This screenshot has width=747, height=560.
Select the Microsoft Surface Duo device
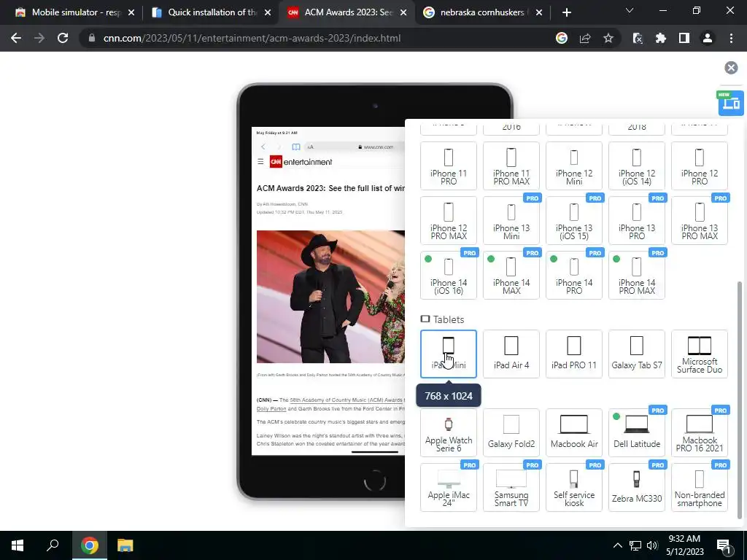coord(700,354)
